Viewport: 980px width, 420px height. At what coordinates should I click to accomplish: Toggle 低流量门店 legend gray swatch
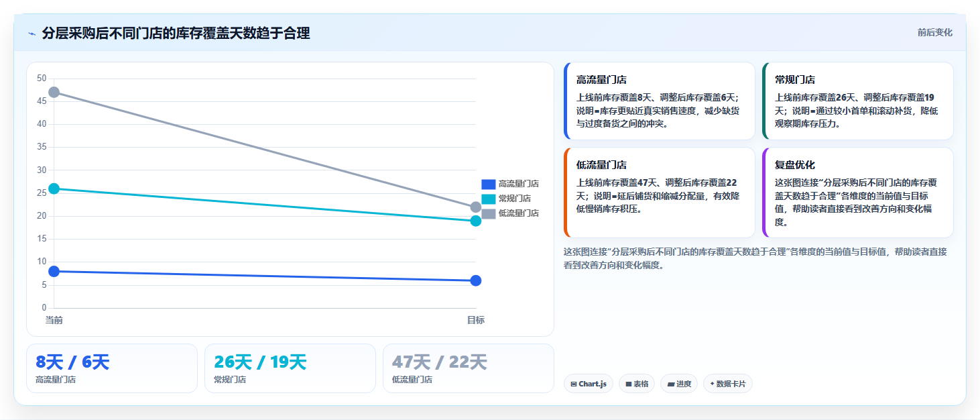pyautogui.click(x=488, y=213)
